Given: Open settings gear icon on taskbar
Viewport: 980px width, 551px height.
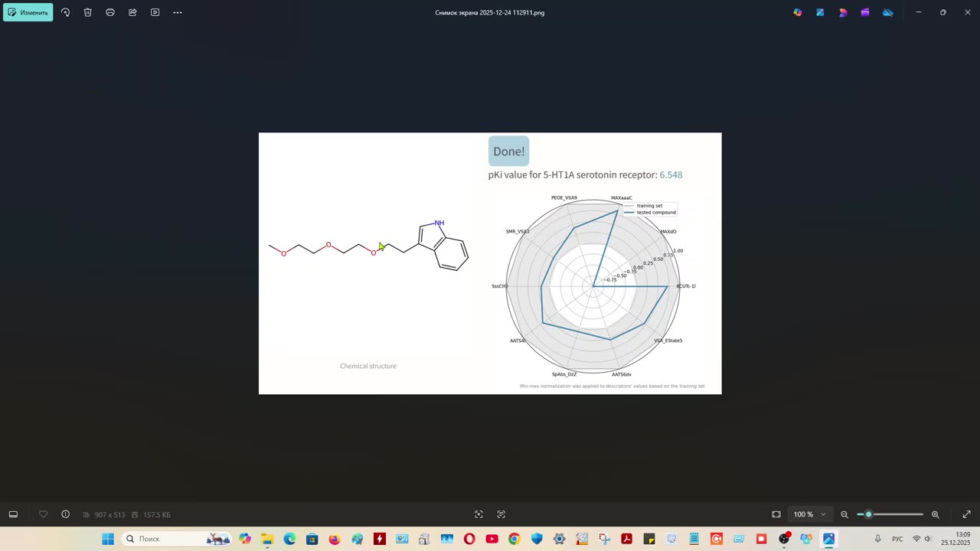Looking at the screenshot, I should pyautogui.click(x=559, y=539).
